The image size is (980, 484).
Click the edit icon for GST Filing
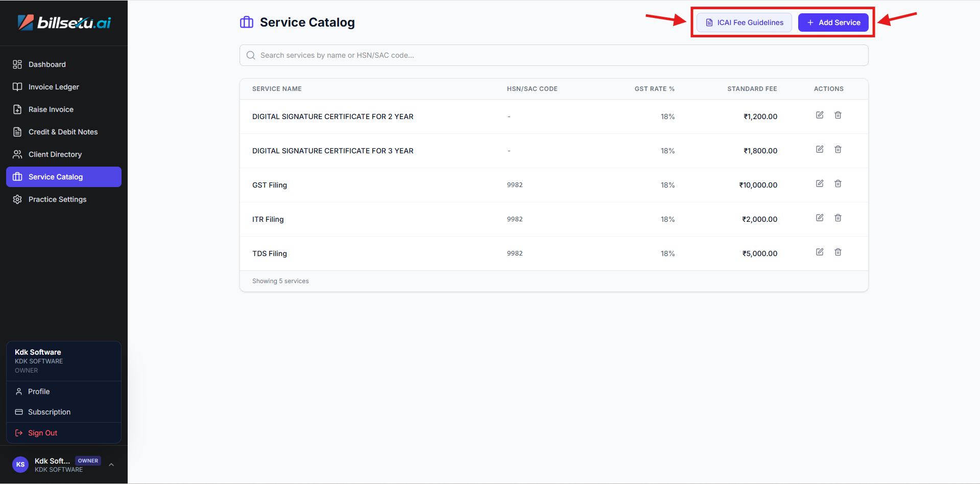pos(819,183)
